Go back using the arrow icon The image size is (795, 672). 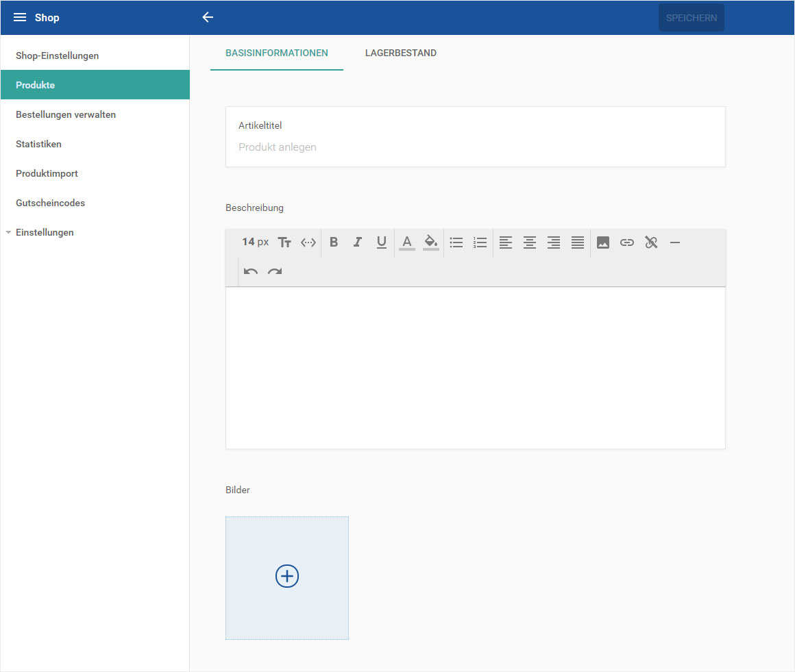pos(208,17)
